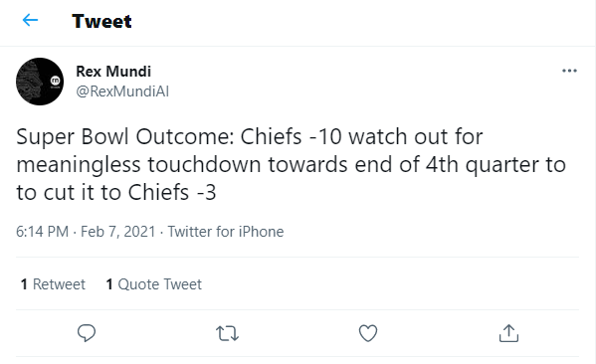Image resolution: width=596 pixels, height=364 pixels.
Task: Click the Rex Mundi display name
Action: pos(113,72)
